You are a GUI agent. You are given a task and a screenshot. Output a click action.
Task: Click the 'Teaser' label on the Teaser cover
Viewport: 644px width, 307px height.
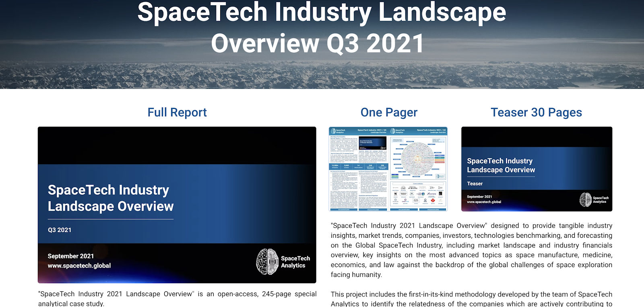click(475, 183)
